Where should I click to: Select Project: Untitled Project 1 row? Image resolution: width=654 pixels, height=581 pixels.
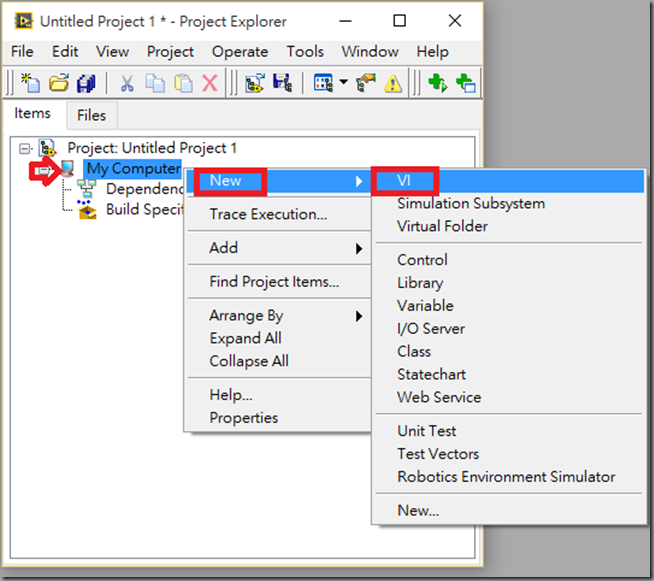pos(152,148)
